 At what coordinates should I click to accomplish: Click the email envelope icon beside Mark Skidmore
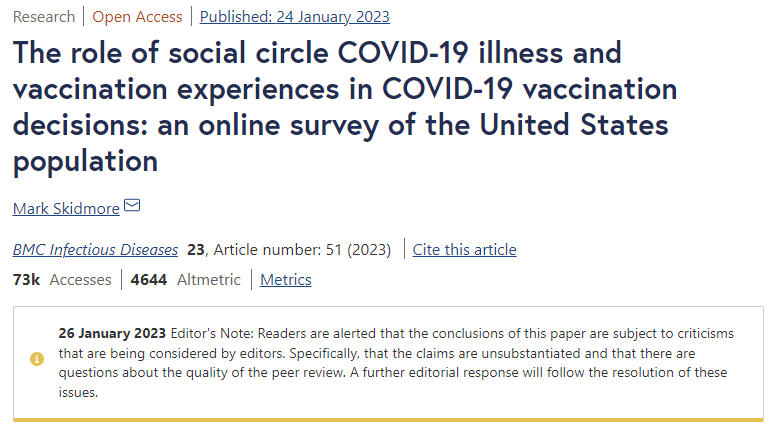pos(132,207)
